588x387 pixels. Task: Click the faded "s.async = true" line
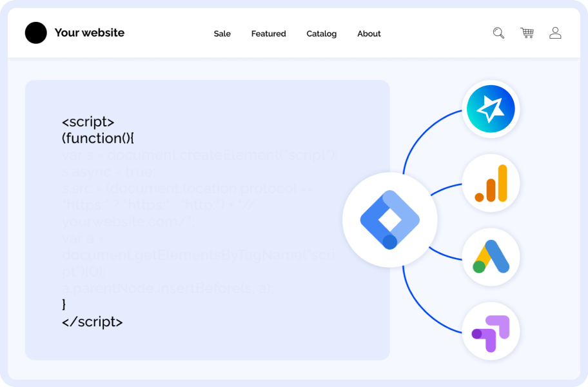point(108,172)
